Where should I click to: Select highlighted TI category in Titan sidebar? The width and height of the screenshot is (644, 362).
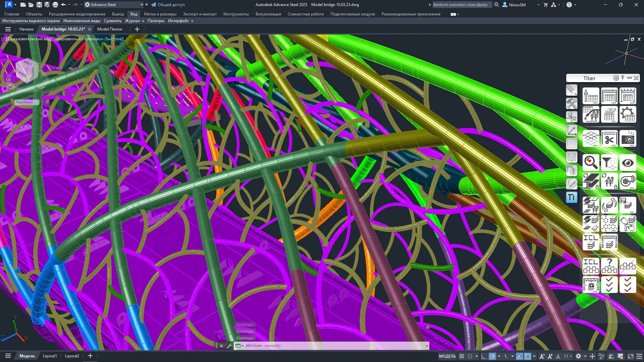pos(572,197)
